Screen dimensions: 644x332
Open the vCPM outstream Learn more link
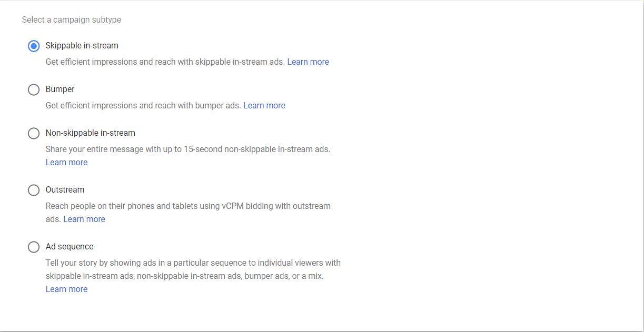click(x=84, y=219)
